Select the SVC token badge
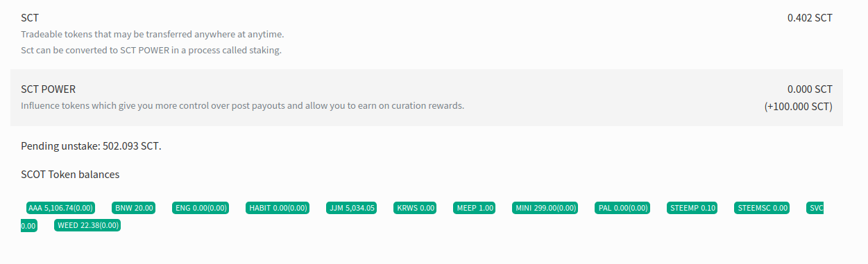868x264 pixels. click(815, 208)
